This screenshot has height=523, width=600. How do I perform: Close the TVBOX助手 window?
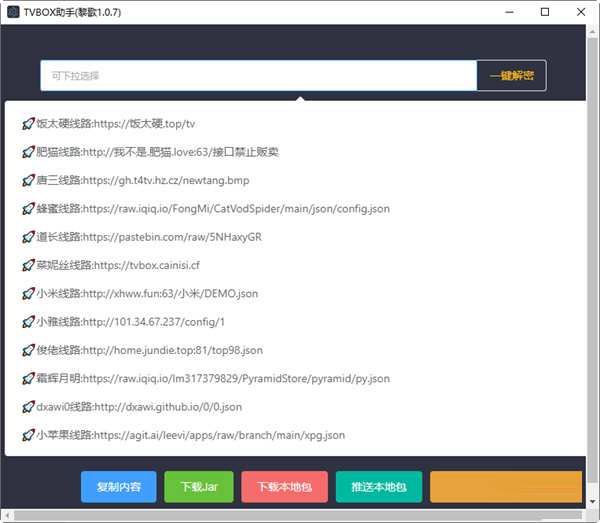coord(581,12)
